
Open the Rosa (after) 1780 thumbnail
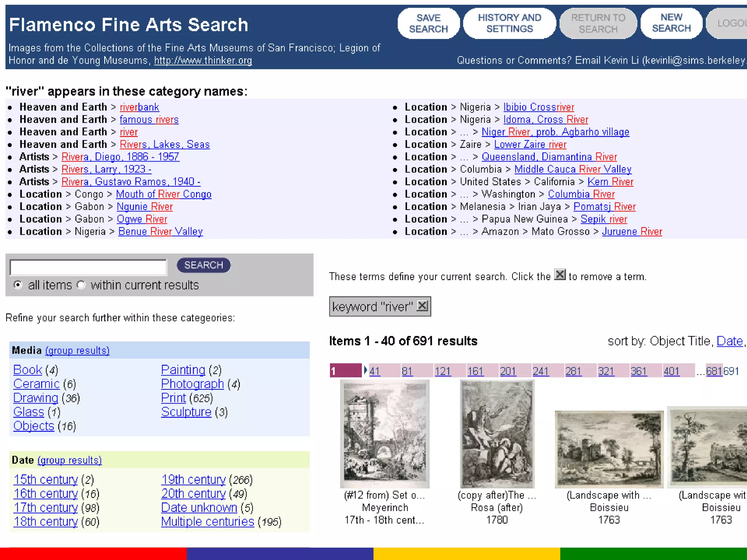point(497,433)
